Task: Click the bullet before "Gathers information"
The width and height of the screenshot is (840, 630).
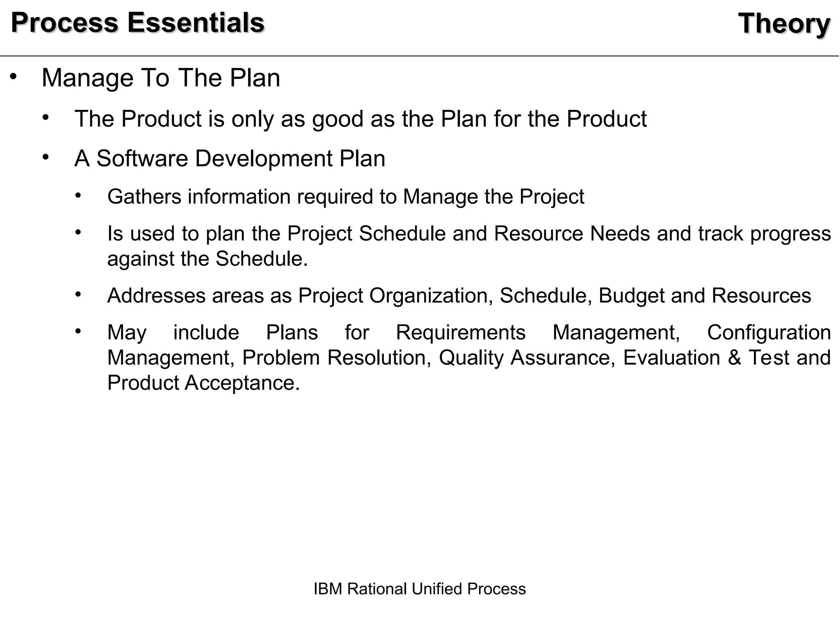Action: [78, 195]
